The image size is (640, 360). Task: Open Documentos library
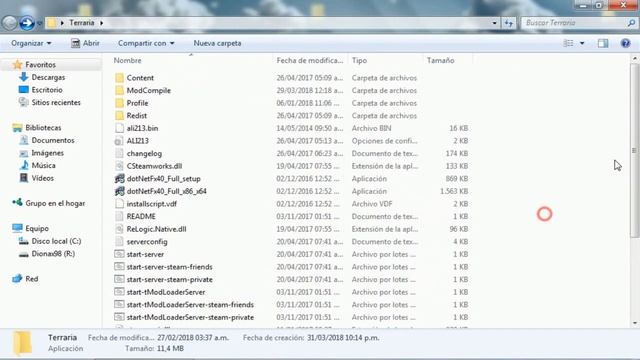[x=53, y=140]
